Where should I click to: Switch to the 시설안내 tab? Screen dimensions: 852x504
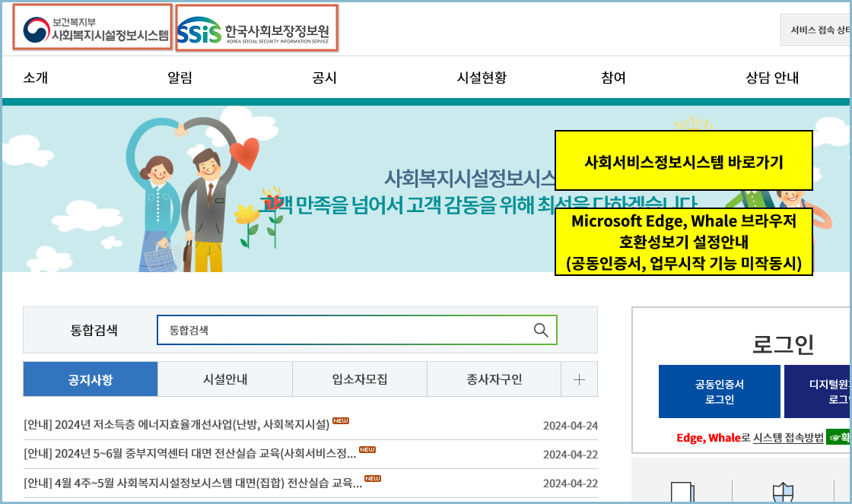point(224,379)
